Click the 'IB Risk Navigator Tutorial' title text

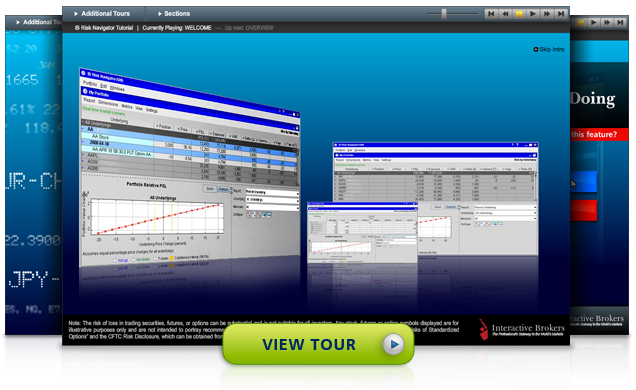(x=103, y=28)
